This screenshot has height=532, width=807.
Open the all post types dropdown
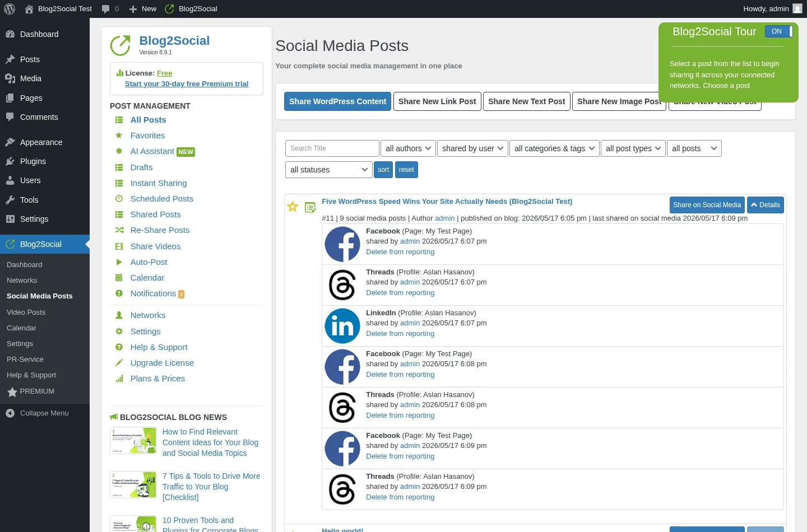633,148
